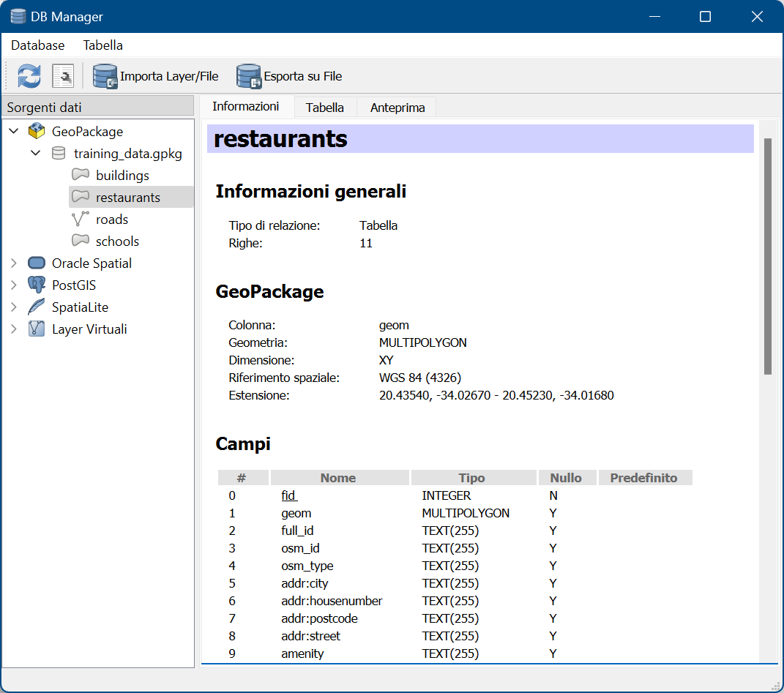Select the roads table
The height and width of the screenshot is (693, 784).
(x=112, y=220)
